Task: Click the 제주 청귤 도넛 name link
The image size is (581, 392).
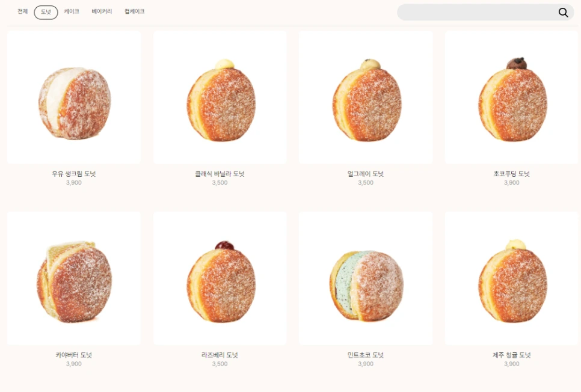Action: (x=511, y=355)
